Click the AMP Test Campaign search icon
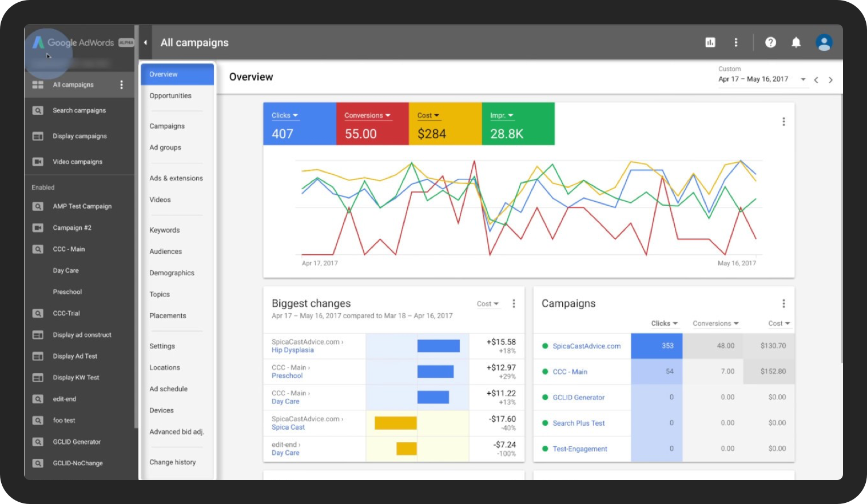Screen dimensions: 867x504 click(38, 206)
